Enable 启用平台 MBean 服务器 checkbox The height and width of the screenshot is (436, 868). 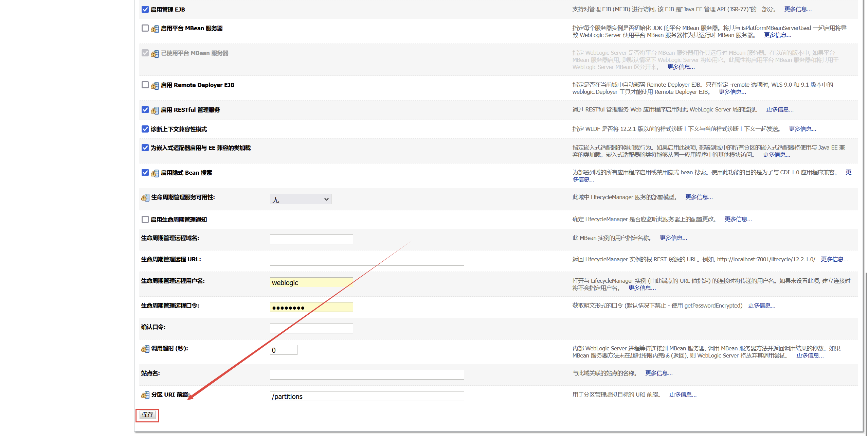click(x=145, y=28)
